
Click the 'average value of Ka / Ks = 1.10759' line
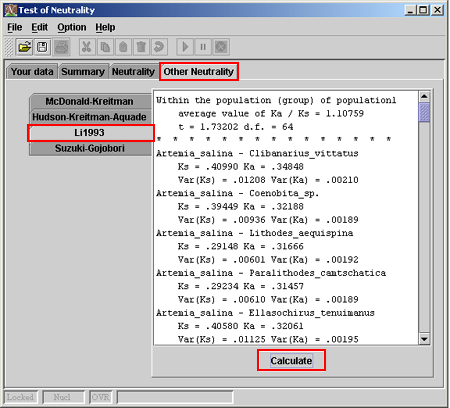pos(271,114)
